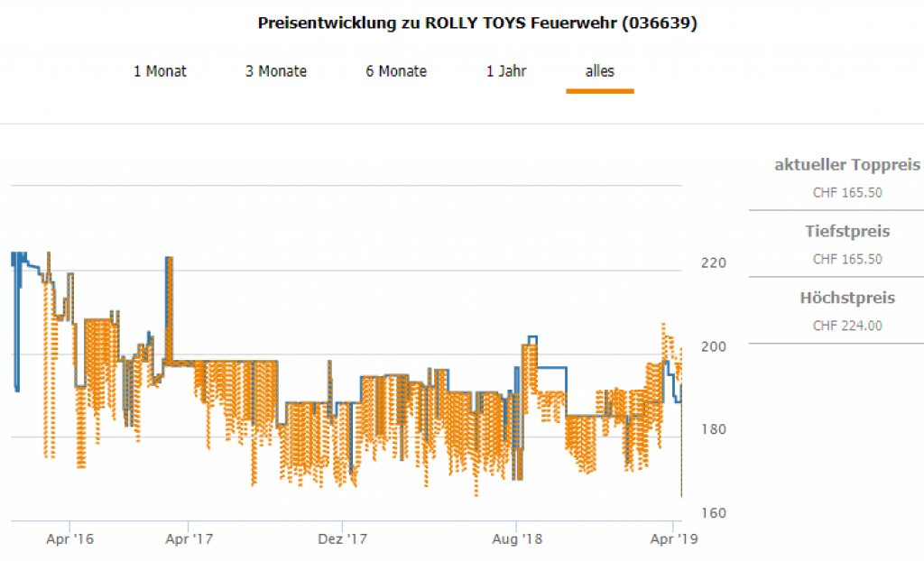
Task: Show the '6 Monate' price range
Action: (396, 71)
